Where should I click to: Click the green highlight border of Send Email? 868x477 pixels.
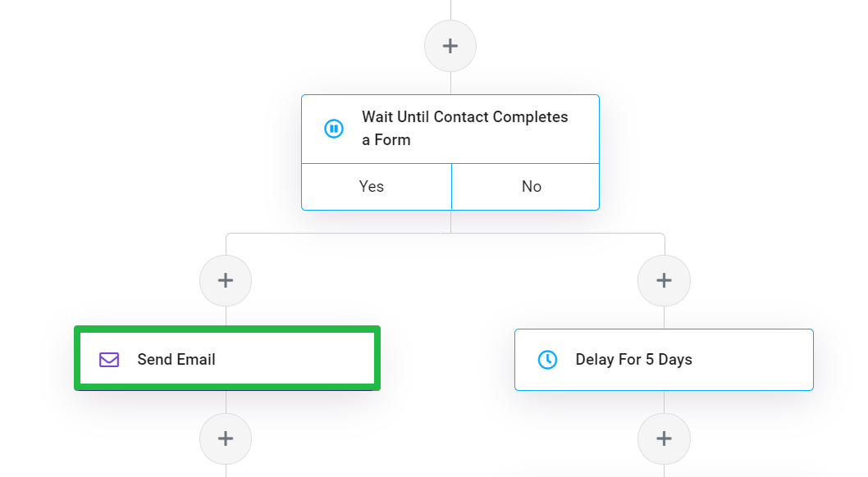(227, 329)
